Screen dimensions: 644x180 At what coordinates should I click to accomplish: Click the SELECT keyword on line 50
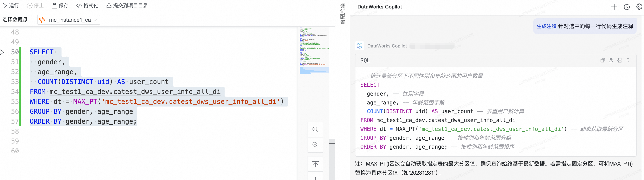(41, 52)
